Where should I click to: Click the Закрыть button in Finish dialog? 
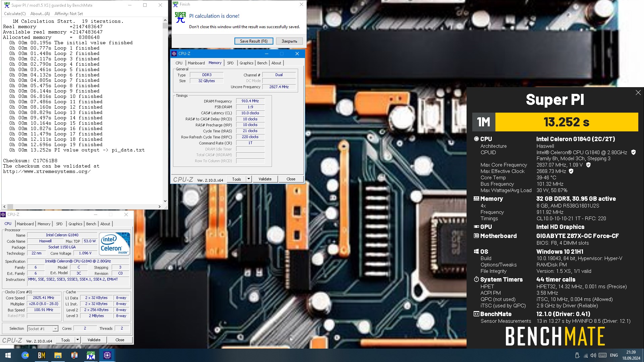click(x=289, y=41)
